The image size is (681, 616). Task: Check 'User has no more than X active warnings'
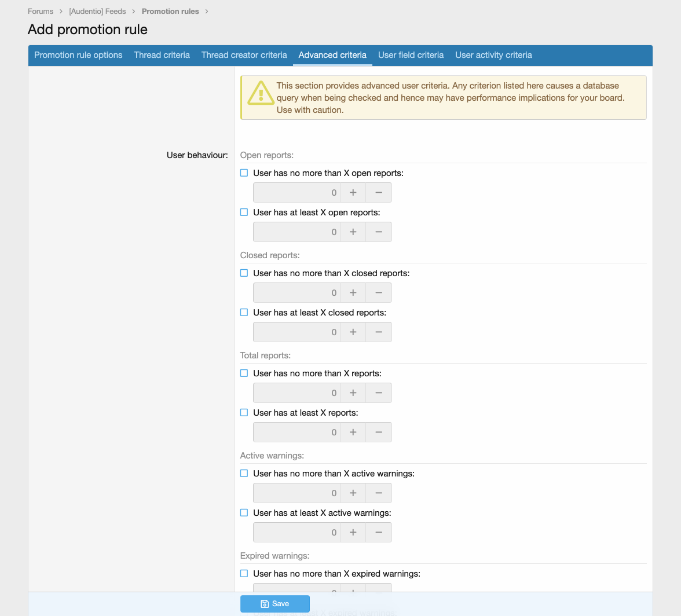(x=244, y=474)
